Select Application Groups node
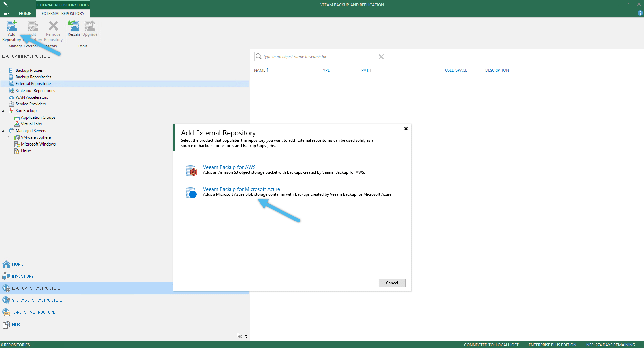644x348 pixels. (x=38, y=117)
